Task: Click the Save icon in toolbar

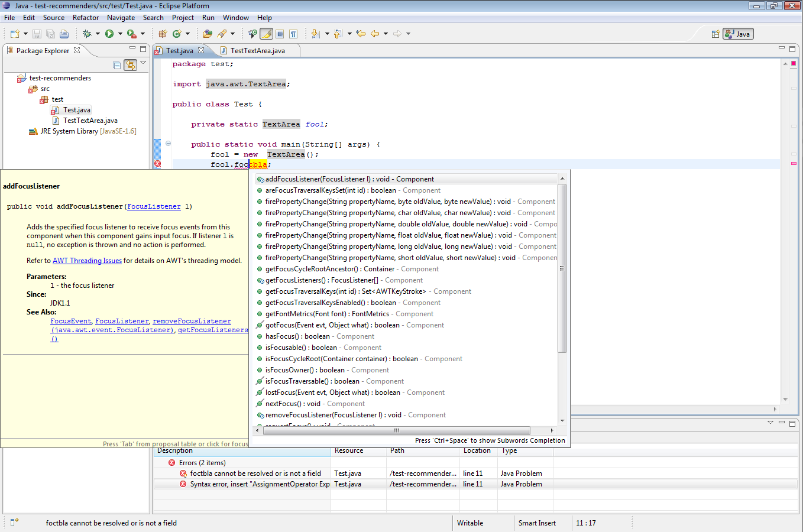Action: pos(37,34)
